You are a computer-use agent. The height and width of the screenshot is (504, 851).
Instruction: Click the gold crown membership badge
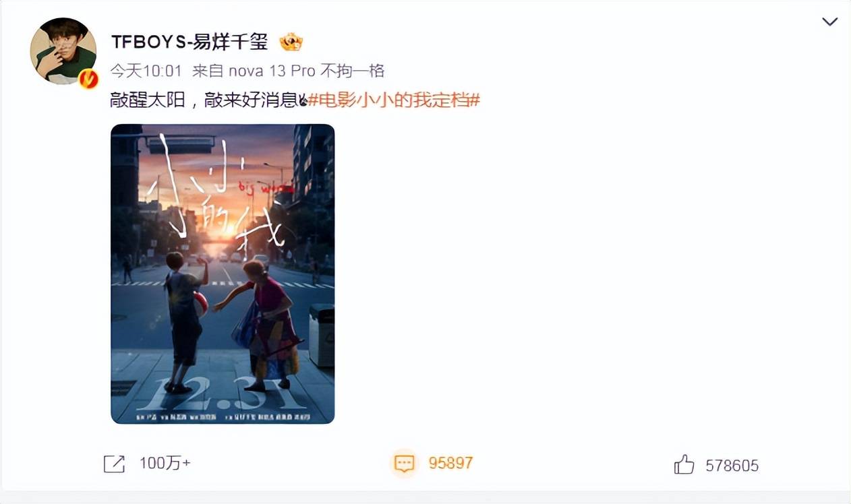click(x=291, y=42)
